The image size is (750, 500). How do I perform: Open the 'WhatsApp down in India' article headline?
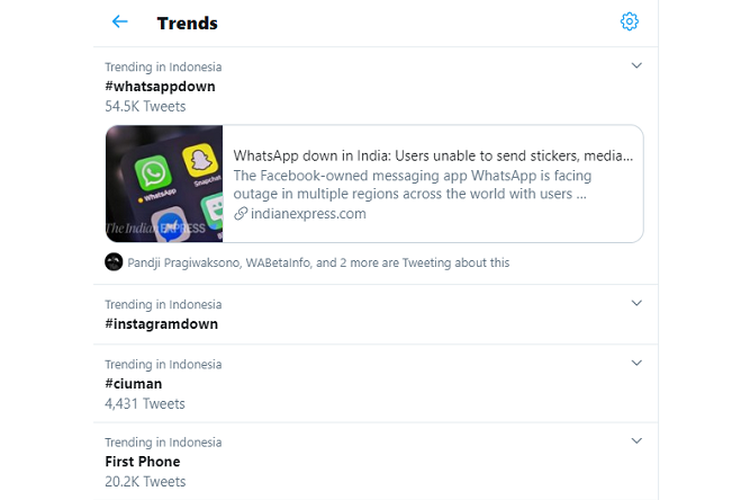(x=433, y=156)
